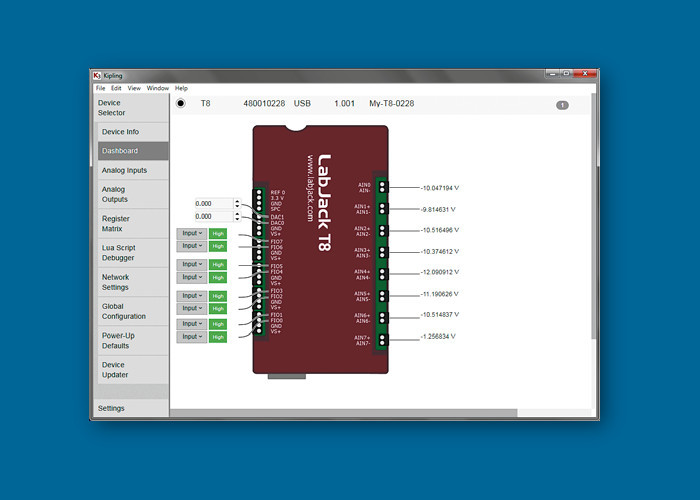Open the File menu
The image size is (700, 500).
100,88
